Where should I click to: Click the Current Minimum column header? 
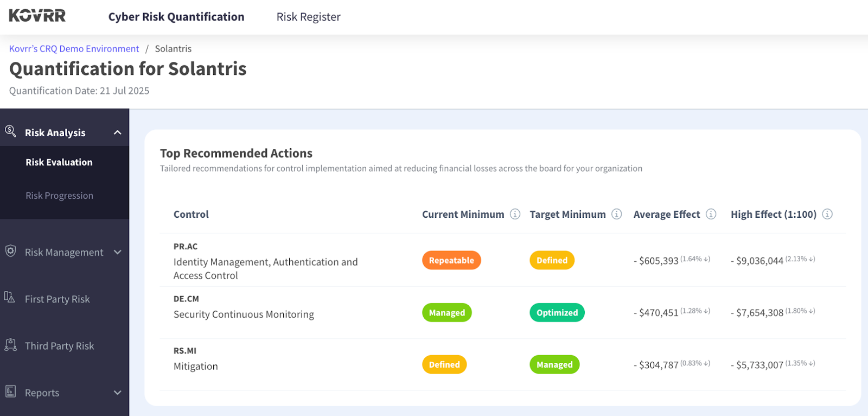tap(463, 215)
